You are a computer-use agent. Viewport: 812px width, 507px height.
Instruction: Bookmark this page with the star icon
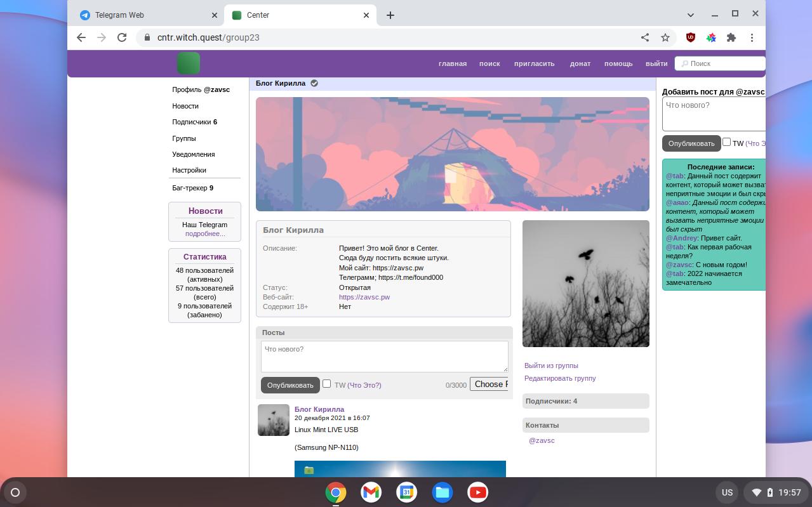pos(665,37)
